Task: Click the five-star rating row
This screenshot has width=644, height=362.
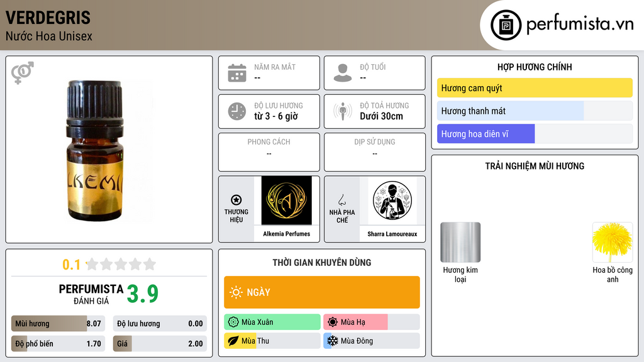Action: pos(121,265)
